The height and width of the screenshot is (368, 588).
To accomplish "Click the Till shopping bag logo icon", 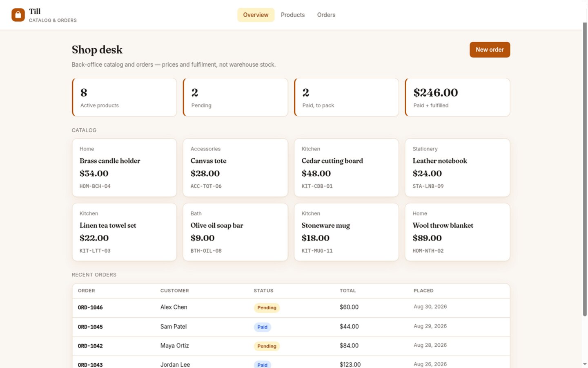I will (18, 15).
